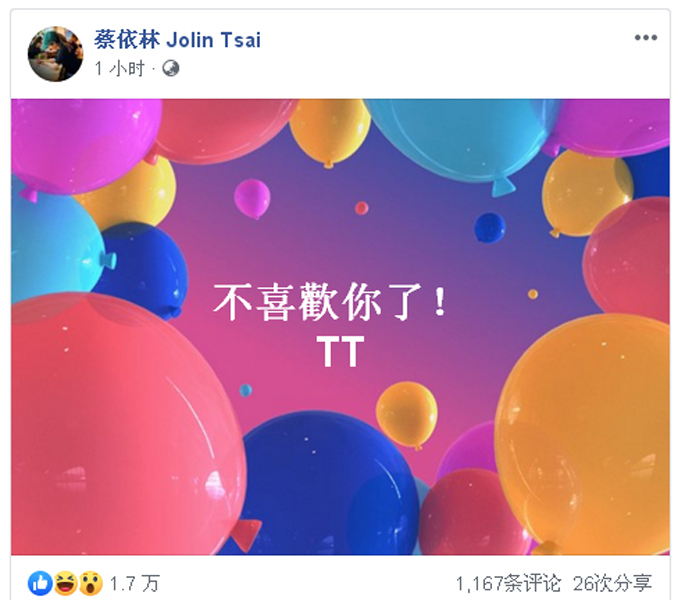
Task: Open the 1,167条评论 comments link
Action: 508,584
